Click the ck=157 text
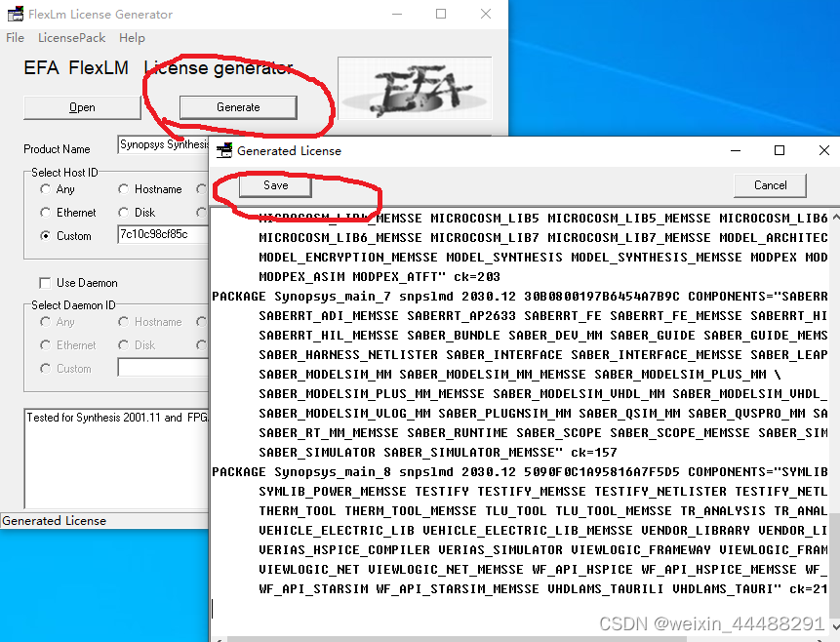Screen dimensions: 840x642 [x=594, y=453]
